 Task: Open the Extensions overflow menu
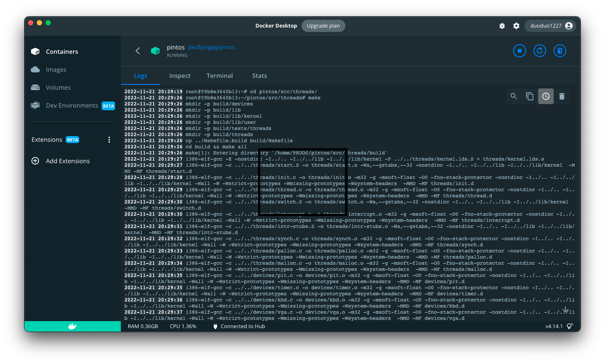[109, 139]
